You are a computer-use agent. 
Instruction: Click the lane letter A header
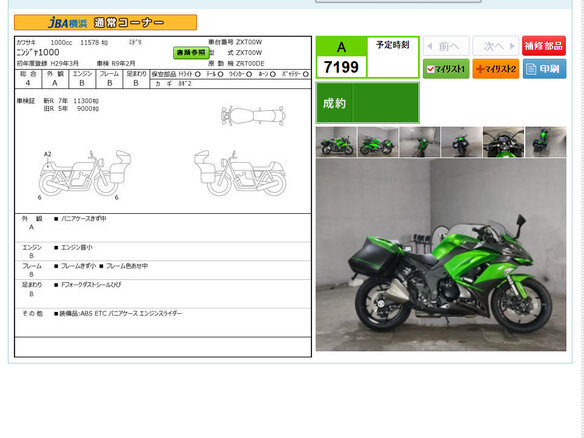pyautogui.click(x=342, y=47)
